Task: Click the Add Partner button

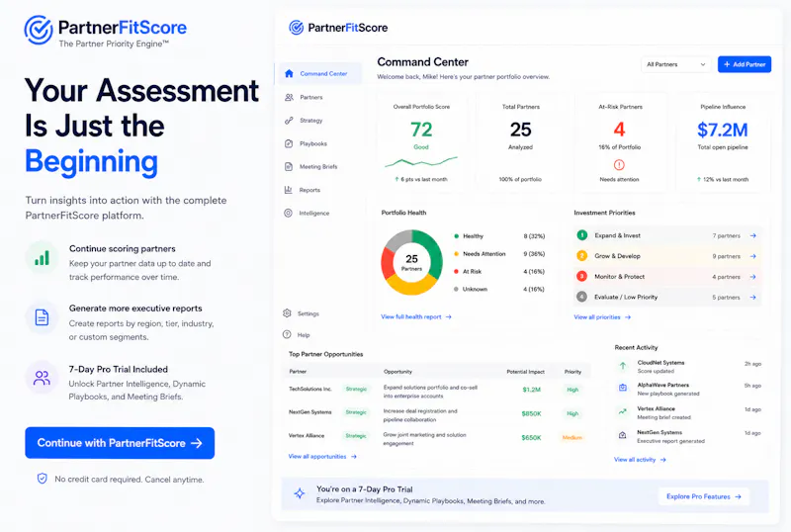Action: click(745, 64)
